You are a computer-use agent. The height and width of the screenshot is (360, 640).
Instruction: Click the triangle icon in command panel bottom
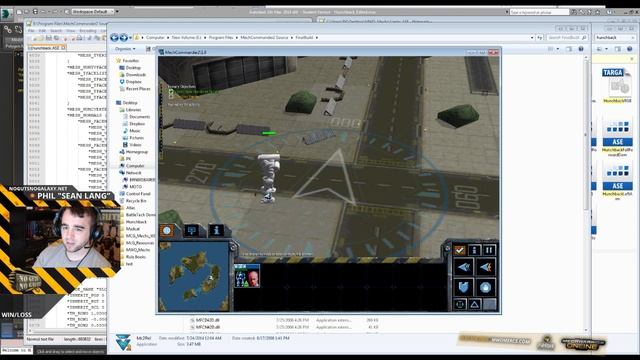tap(474, 304)
